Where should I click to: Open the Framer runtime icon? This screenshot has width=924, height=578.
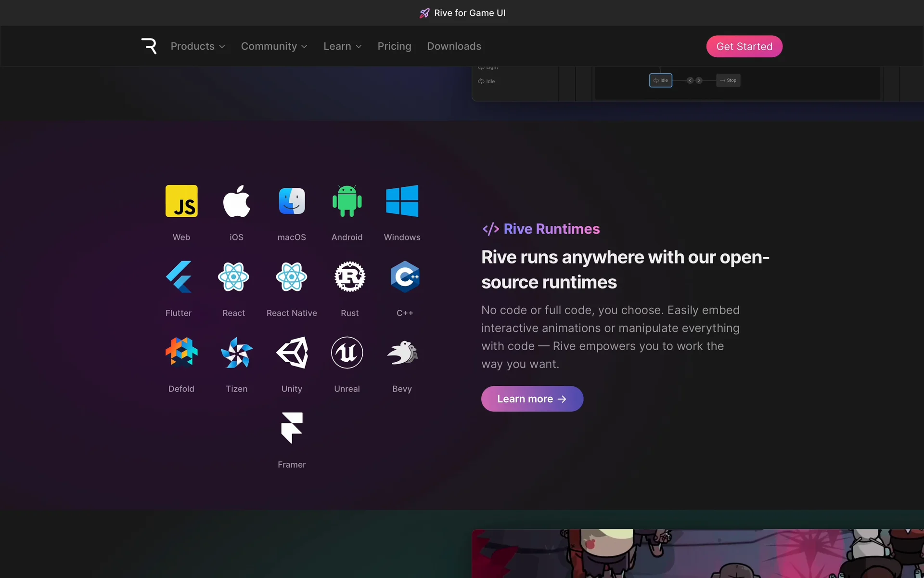292,428
